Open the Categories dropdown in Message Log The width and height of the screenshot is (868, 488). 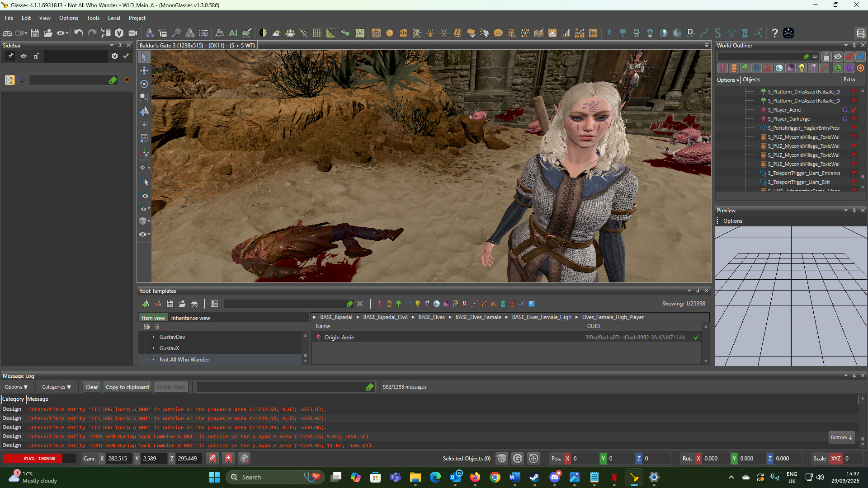[57, 387]
